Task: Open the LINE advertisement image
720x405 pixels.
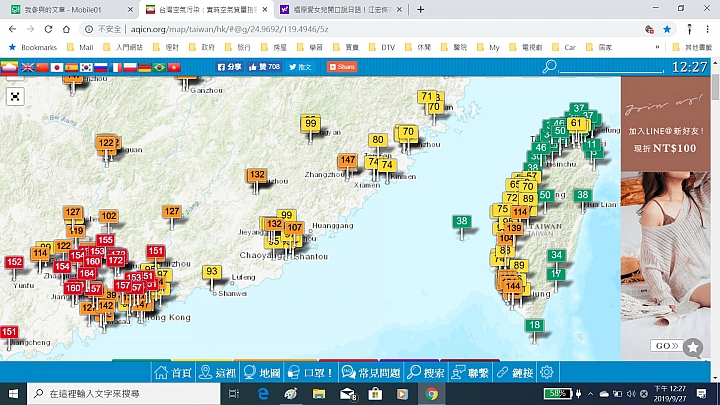Action: (x=665, y=218)
